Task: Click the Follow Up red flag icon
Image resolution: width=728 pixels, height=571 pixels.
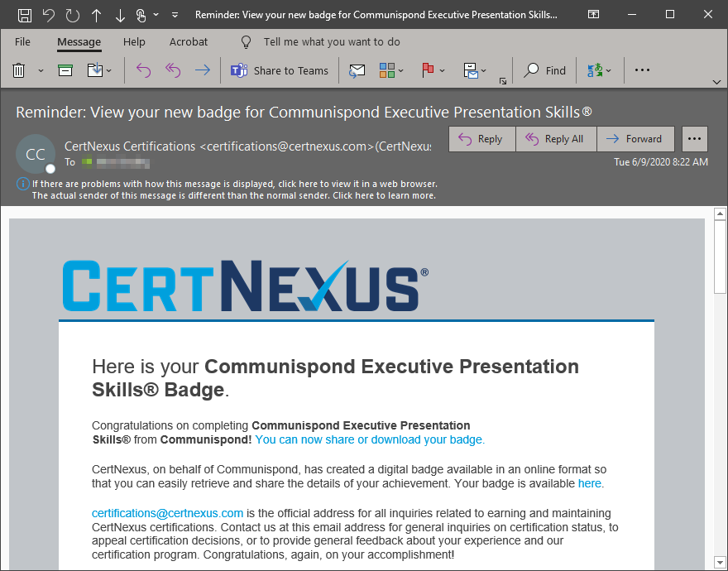Action: point(428,70)
